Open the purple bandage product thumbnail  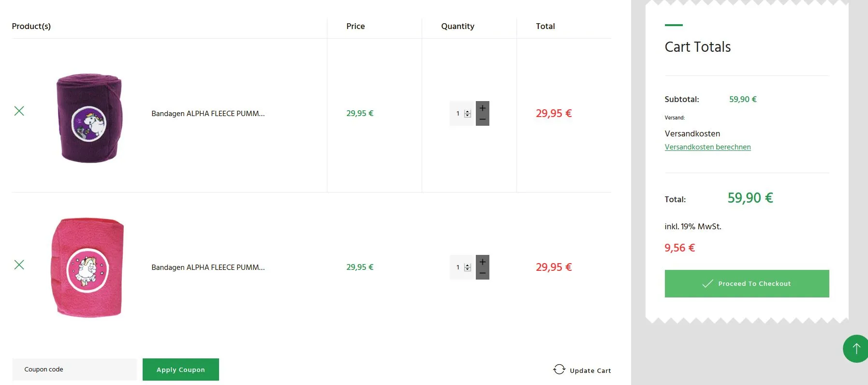[89, 118]
